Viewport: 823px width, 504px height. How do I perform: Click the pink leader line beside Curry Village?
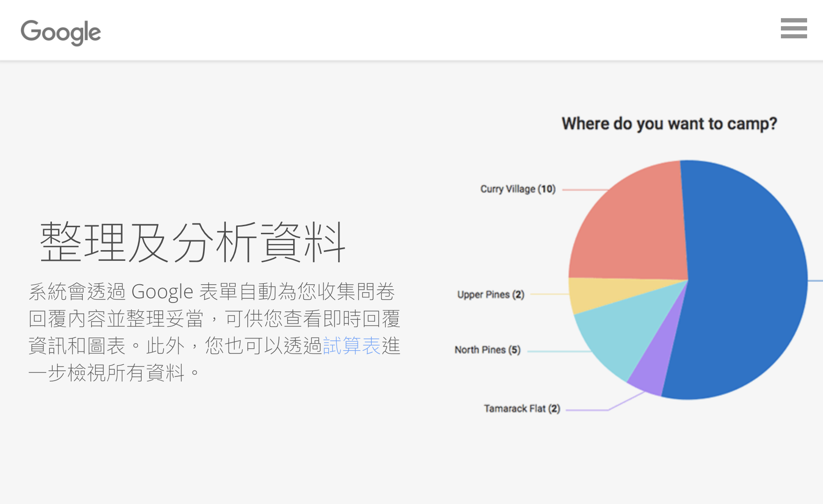(584, 190)
